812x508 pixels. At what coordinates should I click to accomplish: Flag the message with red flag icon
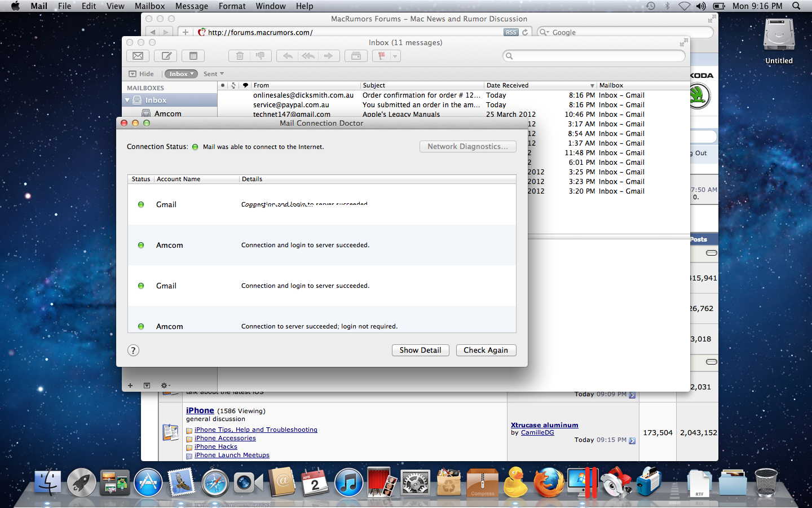381,56
